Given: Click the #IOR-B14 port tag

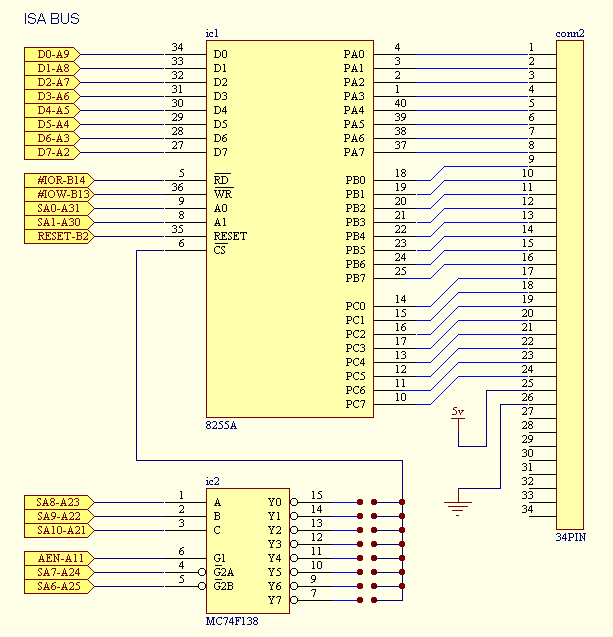Looking at the screenshot, I should pos(59,180).
